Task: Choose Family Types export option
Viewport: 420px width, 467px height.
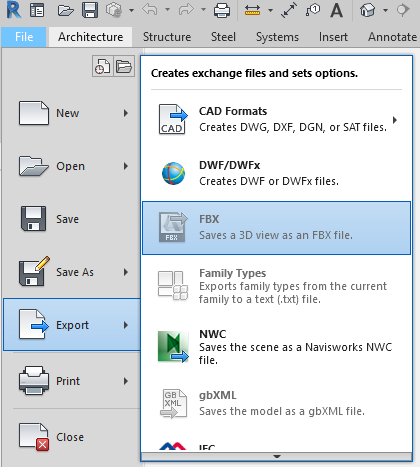Action: coord(277,286)
